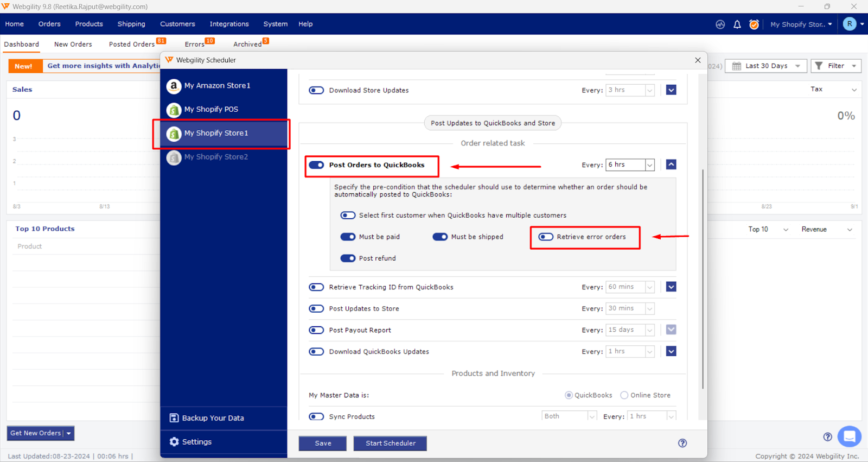Open scheduler help question mark icon
The image size is (868, 462).
pos(682,443)
